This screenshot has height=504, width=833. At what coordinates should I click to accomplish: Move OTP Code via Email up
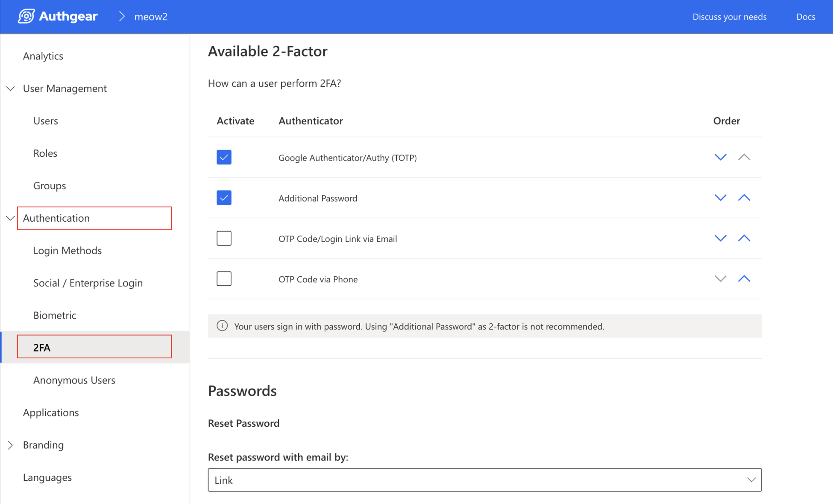coord(744,238)
